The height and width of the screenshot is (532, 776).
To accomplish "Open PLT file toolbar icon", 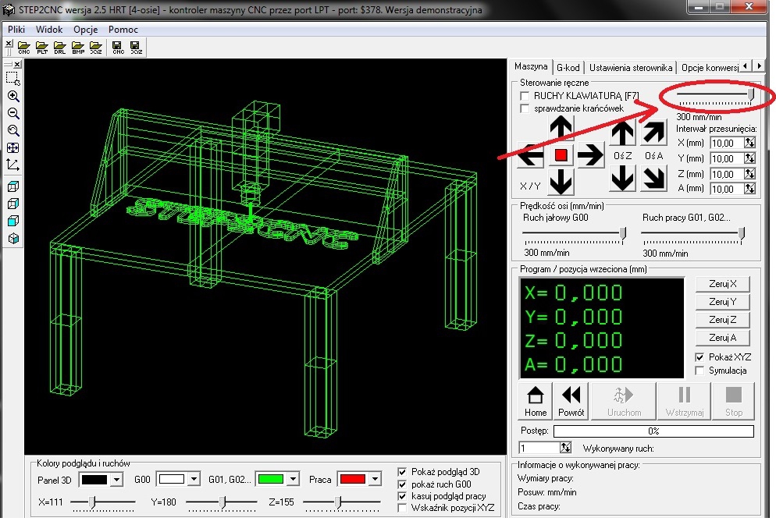I will click(x=42, y=48).
